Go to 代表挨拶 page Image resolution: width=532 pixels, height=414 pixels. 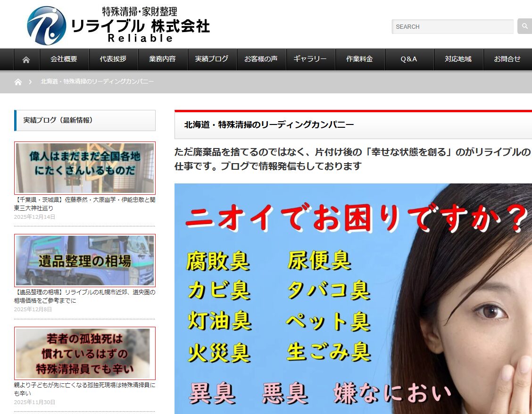pyautogui.click(x=113, y=59)
